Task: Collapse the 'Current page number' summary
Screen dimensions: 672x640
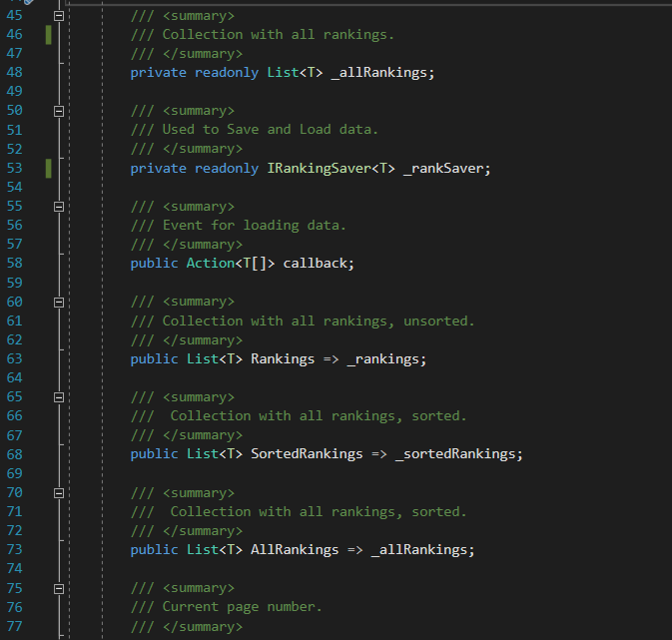Action: [59, 589]
